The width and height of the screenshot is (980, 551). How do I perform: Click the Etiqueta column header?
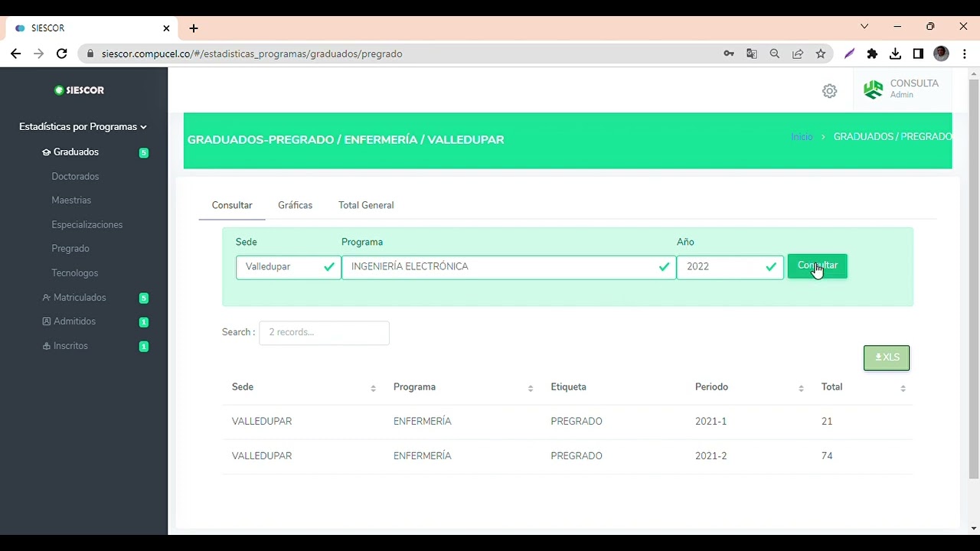tap(568, 387)
